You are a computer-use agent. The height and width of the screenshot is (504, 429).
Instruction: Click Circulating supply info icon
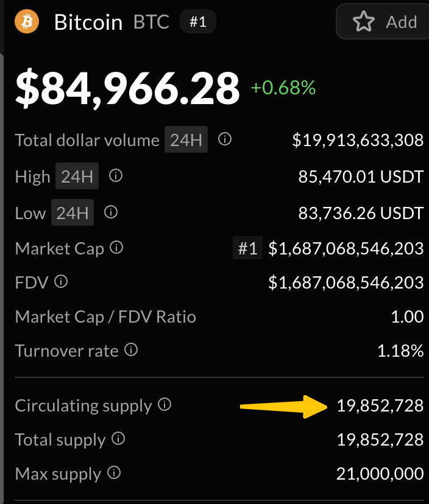pyautogui.click(x=165, y=404)
